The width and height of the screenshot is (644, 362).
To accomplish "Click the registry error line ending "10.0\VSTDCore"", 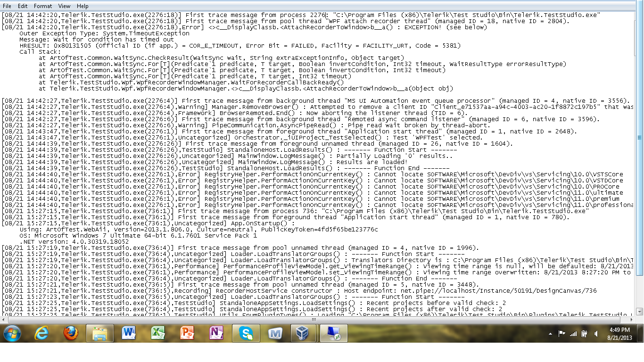I will tap(312, 181).
